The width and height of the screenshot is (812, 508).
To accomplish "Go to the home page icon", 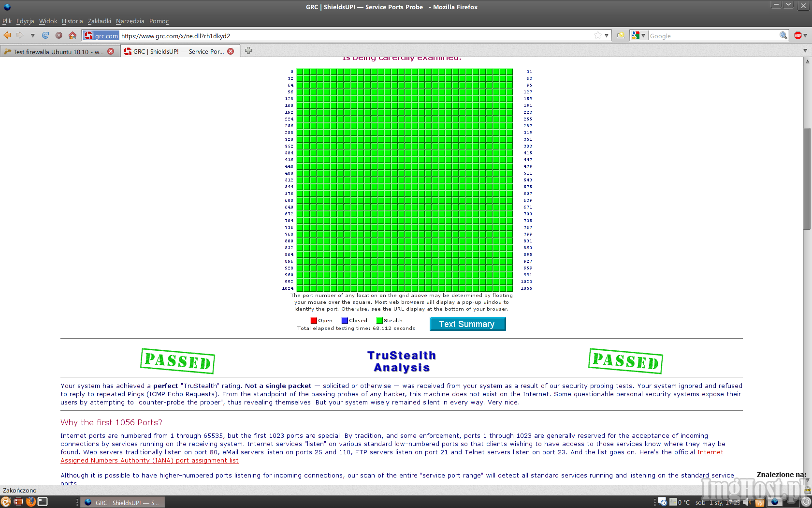I will [72, 35].
